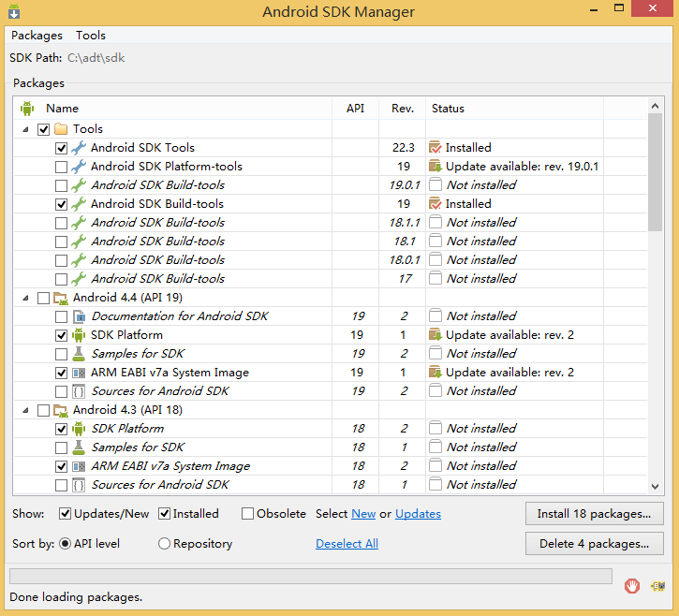The image size is (679, 616).
Task: Select the API level sort option
Action: point(65,544)
